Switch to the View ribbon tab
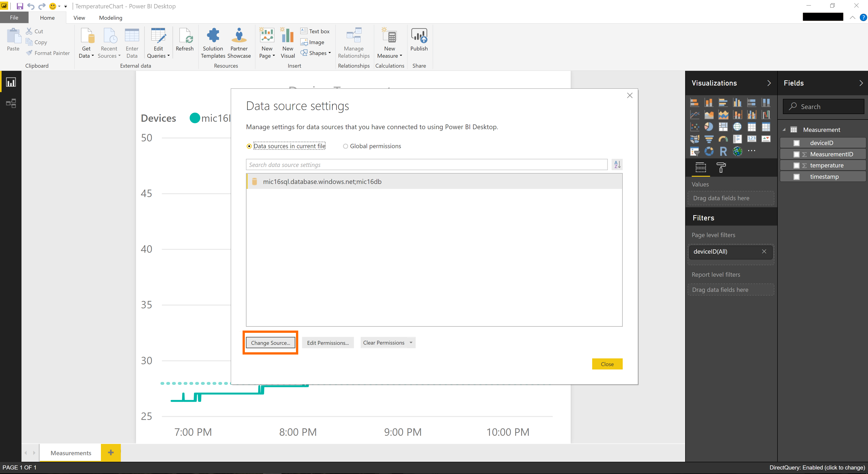The width and height of the screenshot is (868, 474). pyautogui.click(x=79, y=17)
